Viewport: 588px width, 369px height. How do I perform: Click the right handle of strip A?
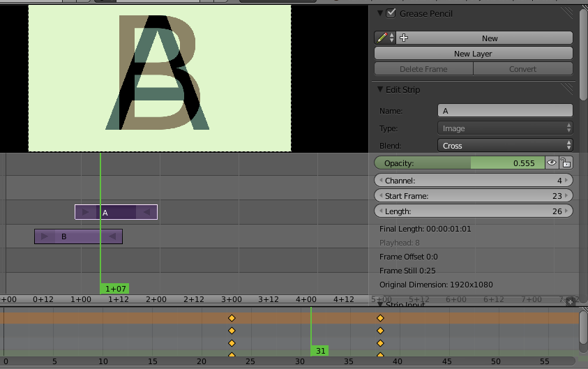[x=146, y=212]
